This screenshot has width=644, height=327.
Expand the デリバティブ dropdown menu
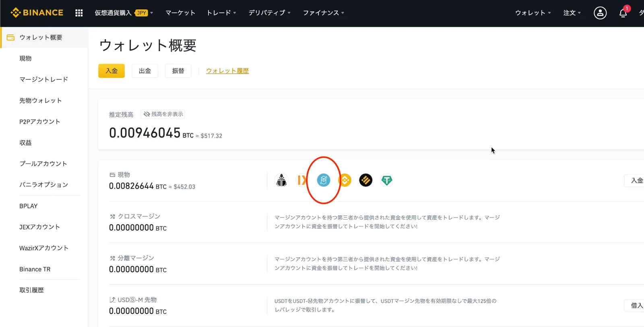269,13
